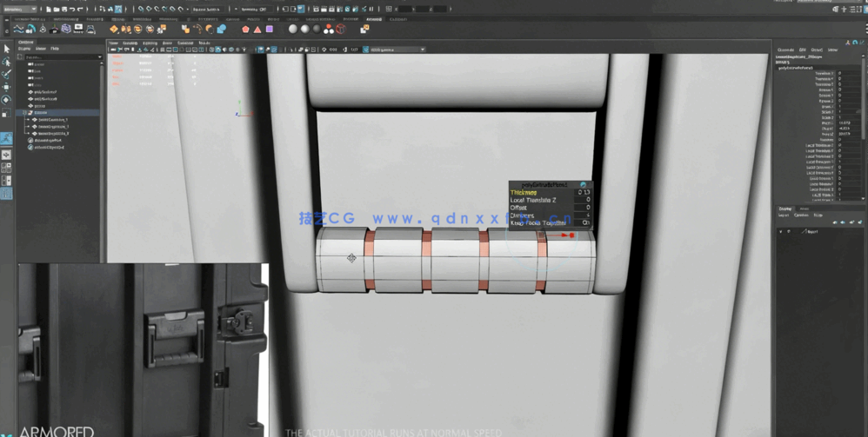
Task: Open the menu set dropdown
Action: click(x=19, y=10)
